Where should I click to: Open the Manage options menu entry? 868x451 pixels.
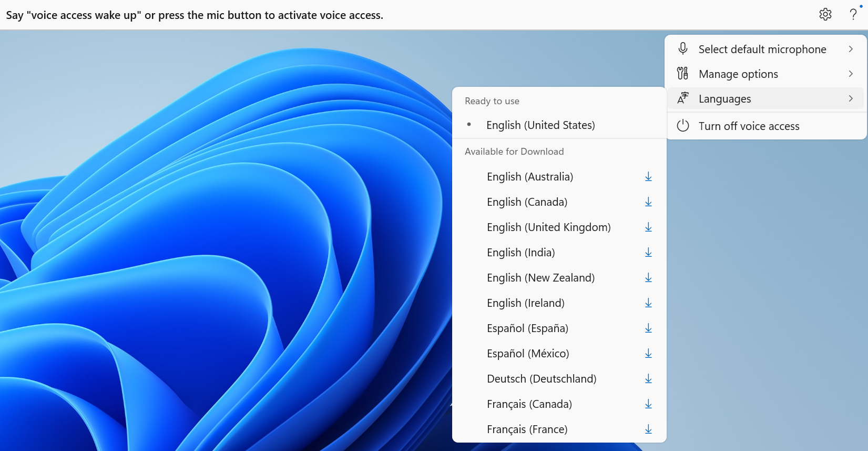(767, 74)
